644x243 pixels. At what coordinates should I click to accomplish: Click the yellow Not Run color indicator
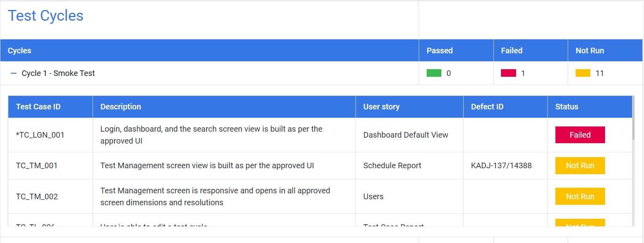point(583,73)
